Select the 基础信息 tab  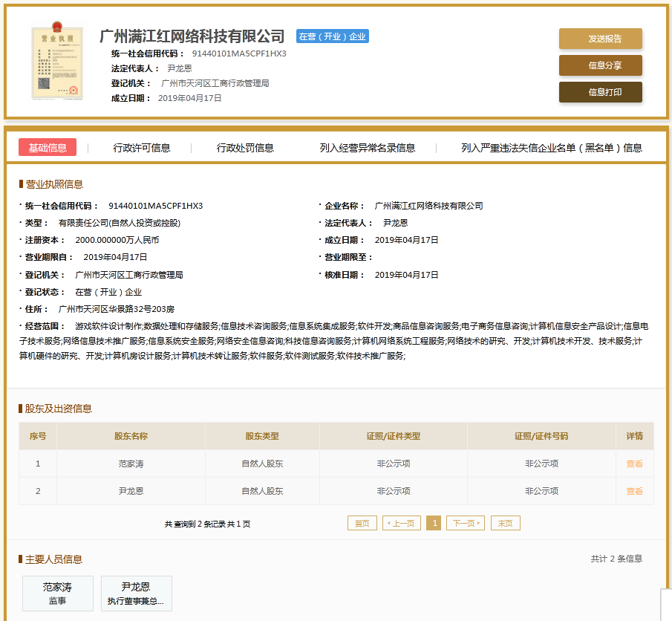click(48, 148)
